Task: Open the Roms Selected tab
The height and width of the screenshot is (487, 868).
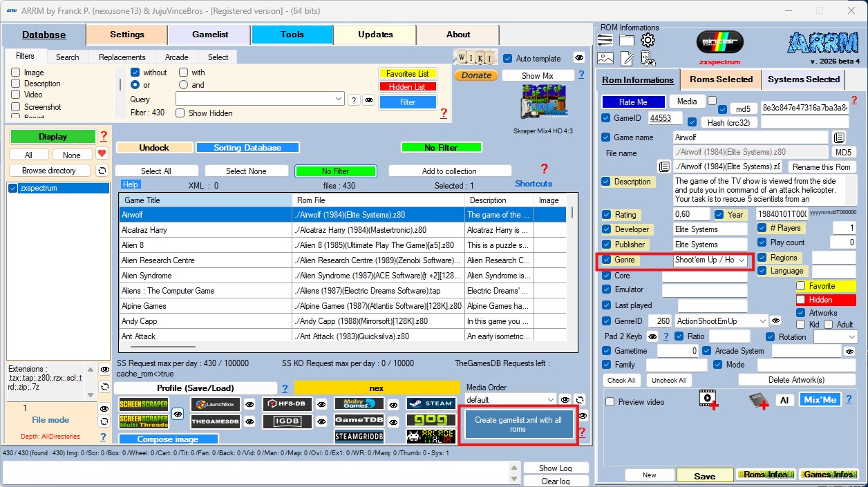Action: pos(721,79)
